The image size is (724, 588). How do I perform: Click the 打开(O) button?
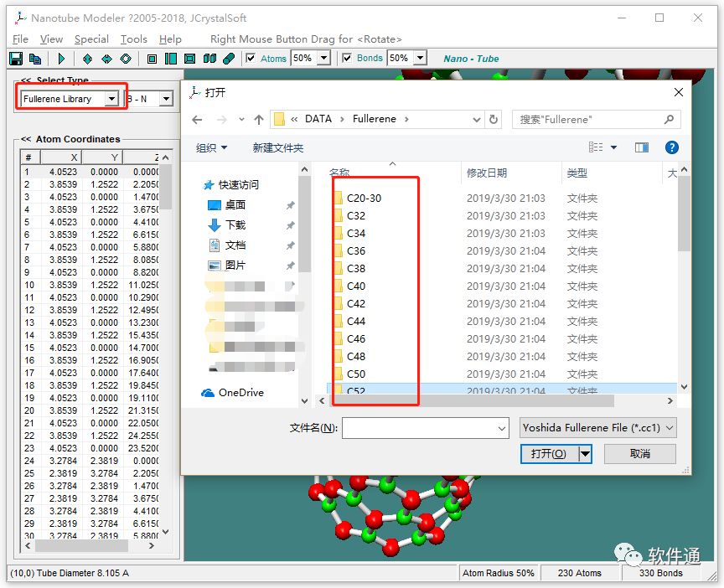click(550, 454)
